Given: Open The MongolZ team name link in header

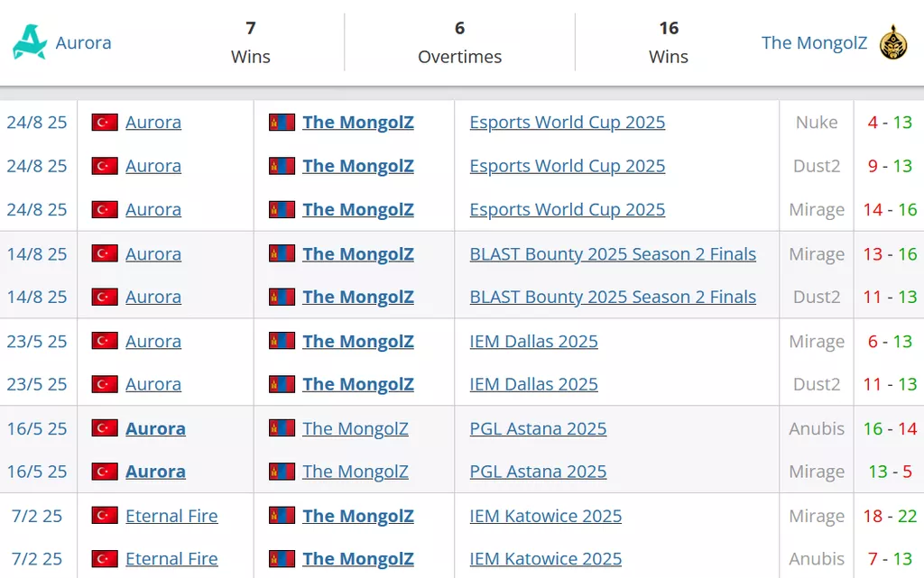Looking at the screenshot, I should point(814,42).
